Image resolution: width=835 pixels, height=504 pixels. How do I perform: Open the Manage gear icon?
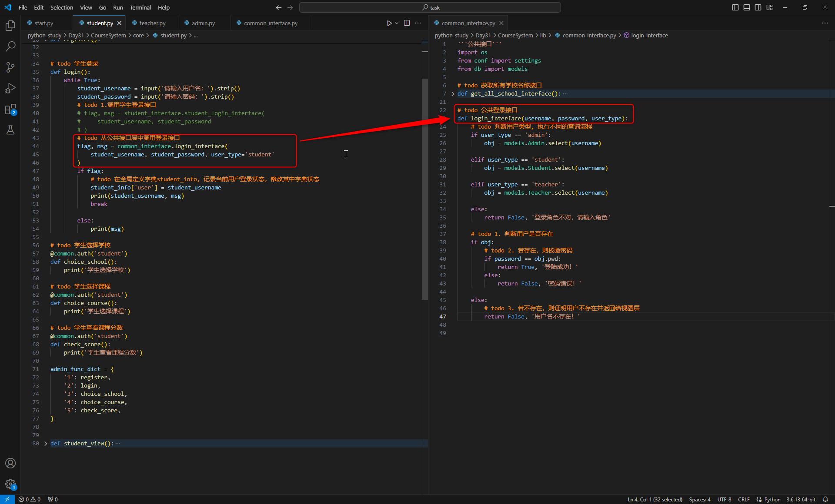click(x=10, y=484)
